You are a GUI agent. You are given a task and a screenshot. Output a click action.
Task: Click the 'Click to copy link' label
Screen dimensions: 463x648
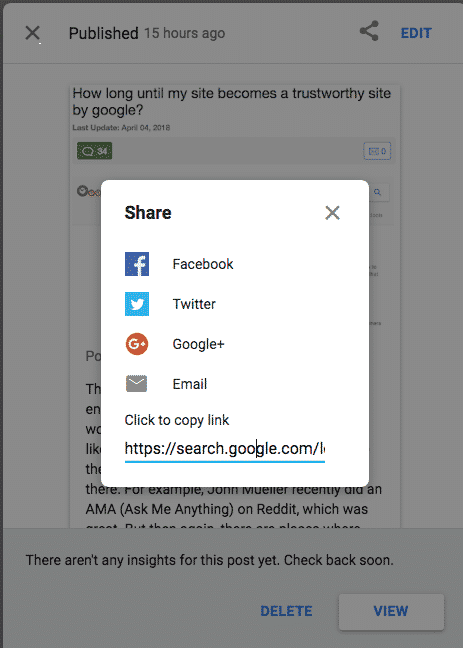(177, 420)
